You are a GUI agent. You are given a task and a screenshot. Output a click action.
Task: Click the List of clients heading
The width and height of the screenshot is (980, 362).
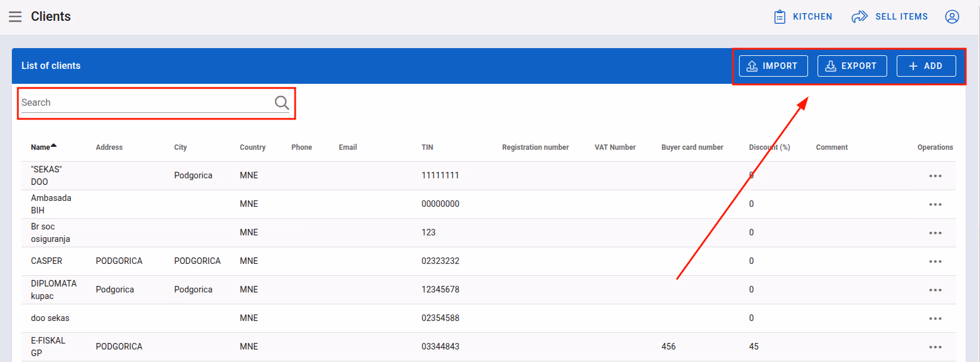point(51,66)
